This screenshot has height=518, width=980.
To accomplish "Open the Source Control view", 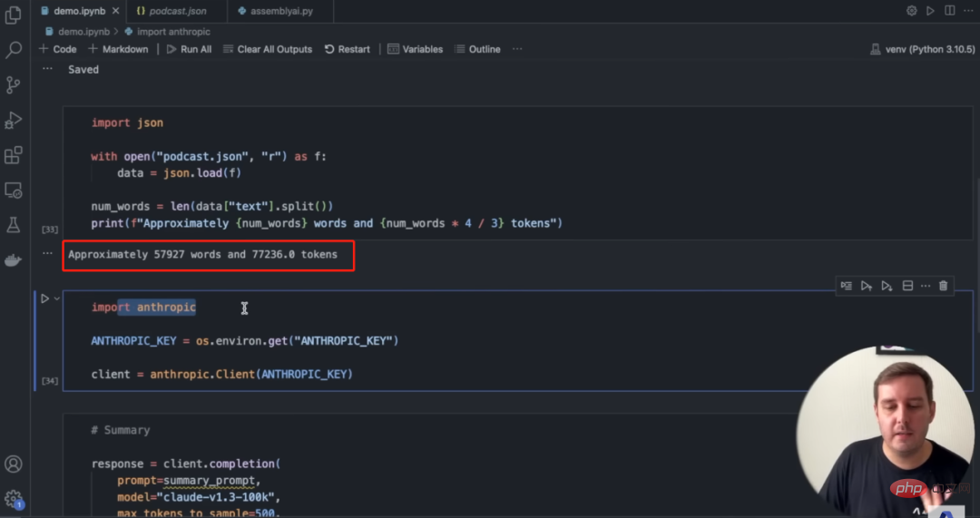I will click(13, 85).
